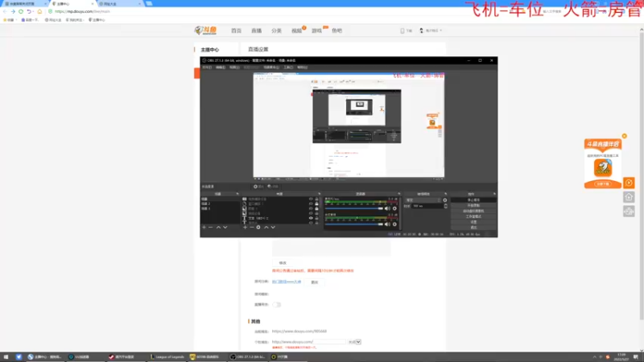644x362 pixels.
Task: Mute the first audio mixer channel speaker icon
Action: coord(387,208)
